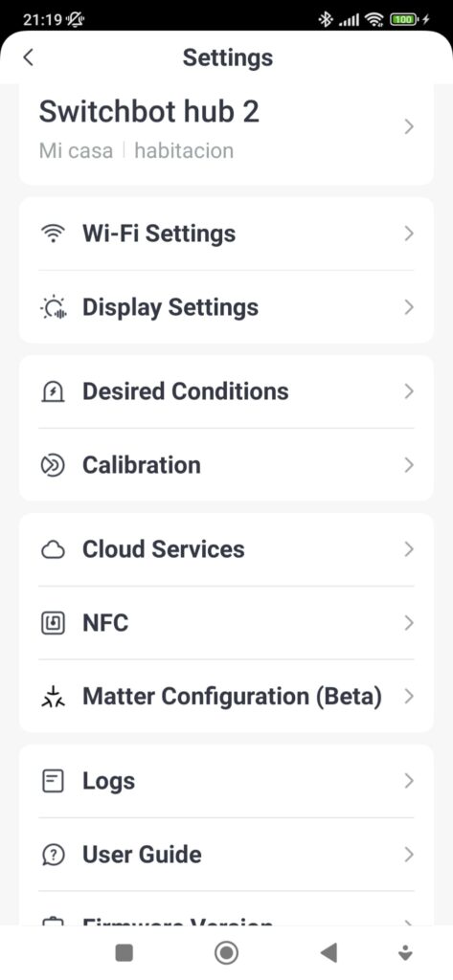Expand chevron on Switchbot hub 2 card
Image resolution: width=453 pixels, height=980 pixels.
[x=409, y=127]
